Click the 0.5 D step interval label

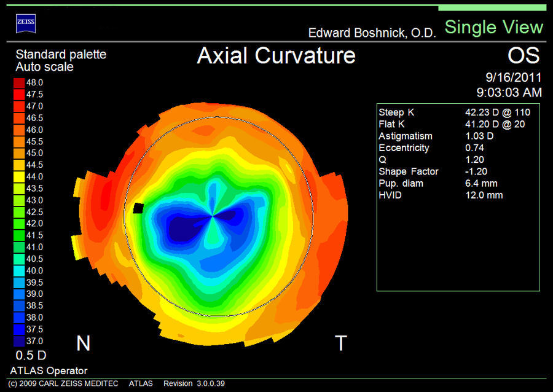31,355
